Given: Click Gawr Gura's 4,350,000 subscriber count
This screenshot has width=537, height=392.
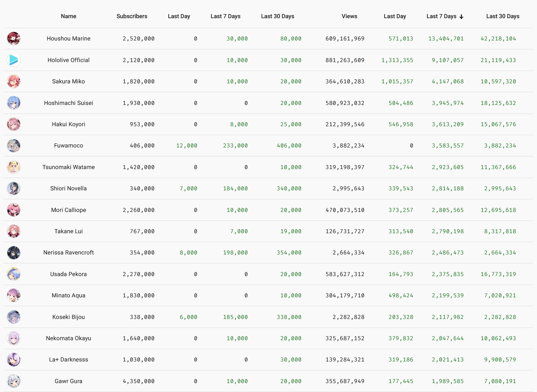Looking at the screenshot, I should tap(139, 381).
